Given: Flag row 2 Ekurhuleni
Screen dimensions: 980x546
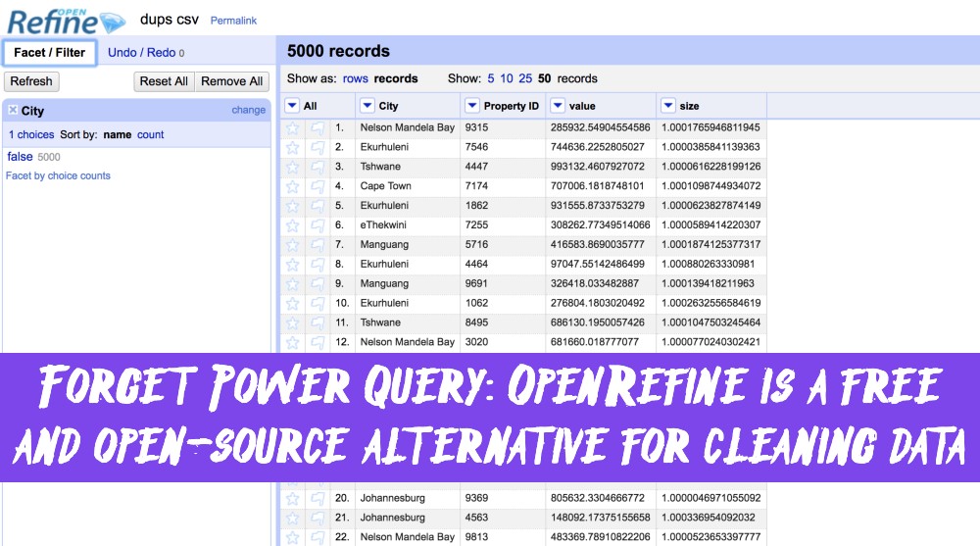Looking at the screenshot, I should click(x=318, y=148).
